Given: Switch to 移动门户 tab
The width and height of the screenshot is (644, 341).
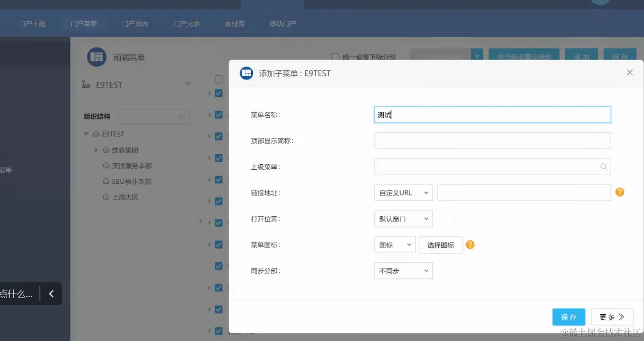Looking at the screenshot, I should [283, 24].
